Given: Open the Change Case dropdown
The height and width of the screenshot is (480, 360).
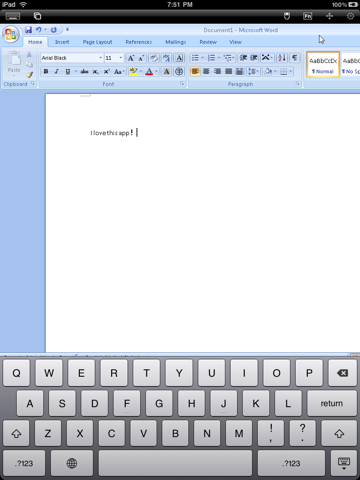Looking at the screenshot, I should click(119, 71).
